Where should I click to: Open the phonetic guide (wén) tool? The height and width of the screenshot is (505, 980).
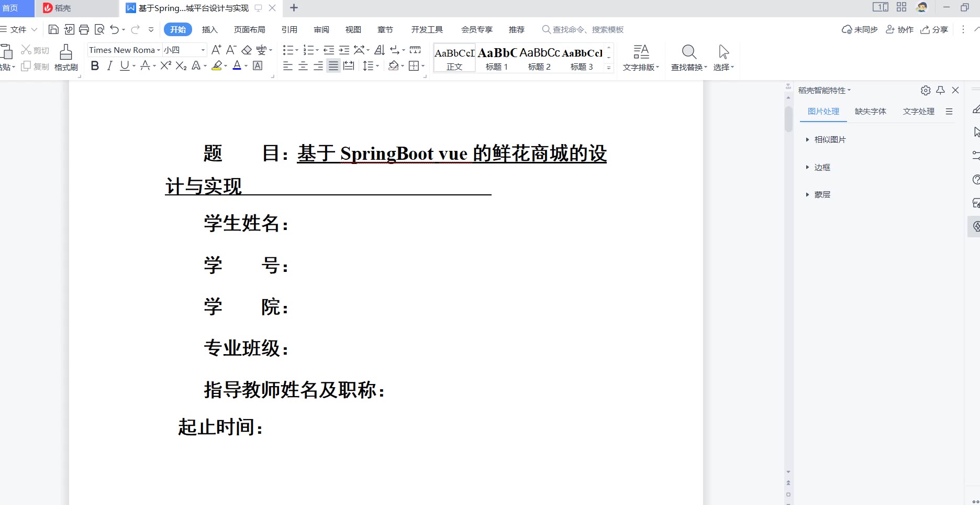(261, 50)
